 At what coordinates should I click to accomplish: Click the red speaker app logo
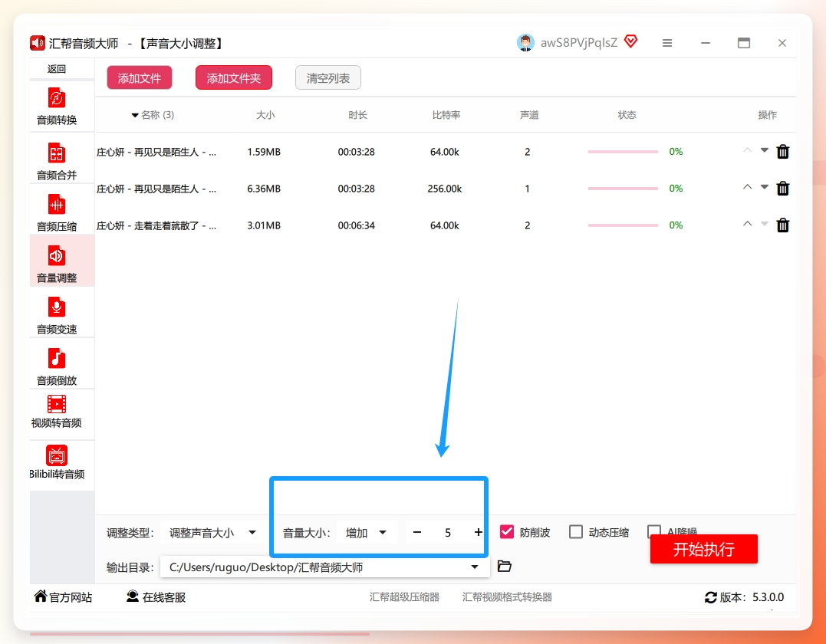(38, 43)
